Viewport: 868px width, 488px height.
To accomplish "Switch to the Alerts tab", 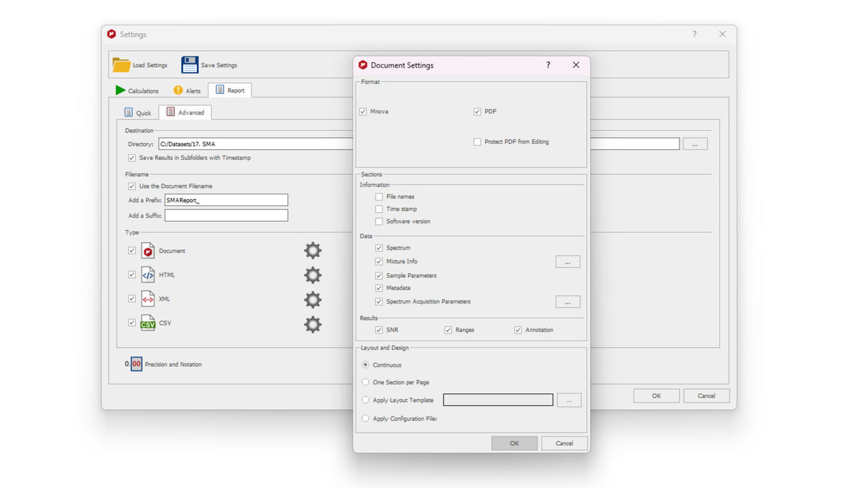I will [187, 90].
